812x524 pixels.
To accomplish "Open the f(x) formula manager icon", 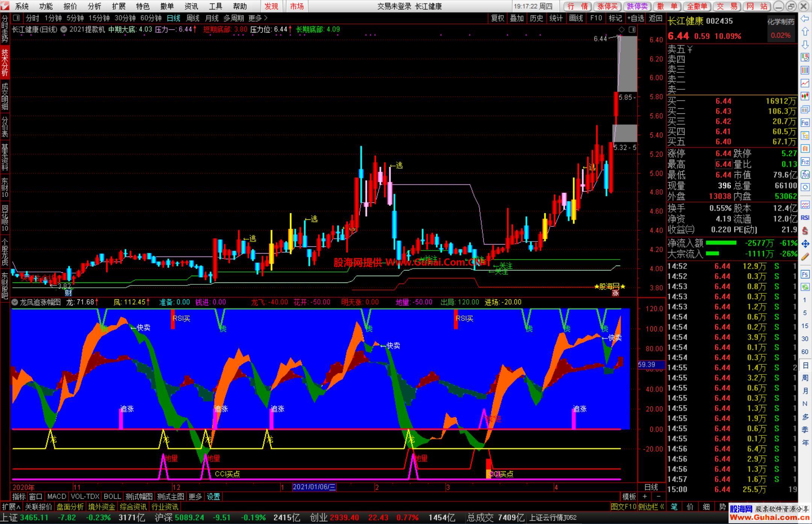I will click(805, 174).
